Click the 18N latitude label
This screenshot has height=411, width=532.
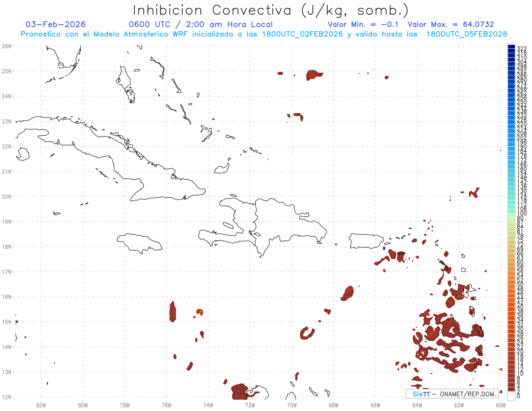click(7, 247)
